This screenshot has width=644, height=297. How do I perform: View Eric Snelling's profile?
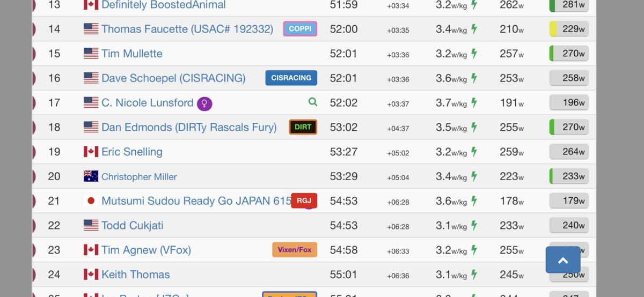coord(132,152)
